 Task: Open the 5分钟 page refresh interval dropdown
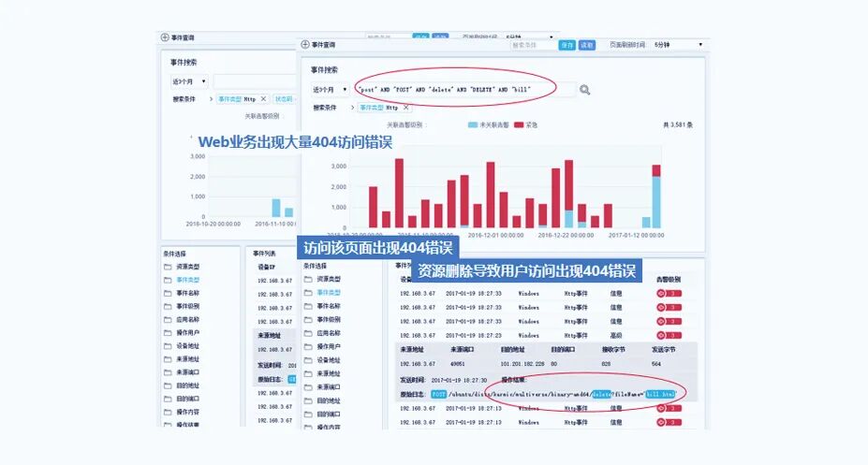[x=678, y=45]
